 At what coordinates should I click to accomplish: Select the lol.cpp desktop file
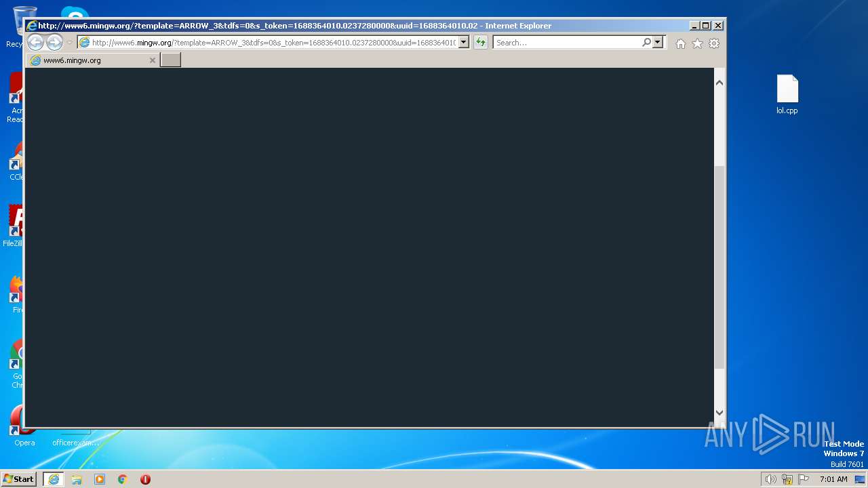tap(787, 94)
